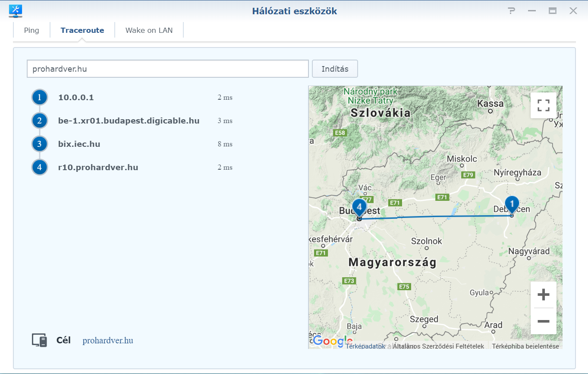Click the Szlovákia country label
Screen dimensions: 588x374
[380, 113]
